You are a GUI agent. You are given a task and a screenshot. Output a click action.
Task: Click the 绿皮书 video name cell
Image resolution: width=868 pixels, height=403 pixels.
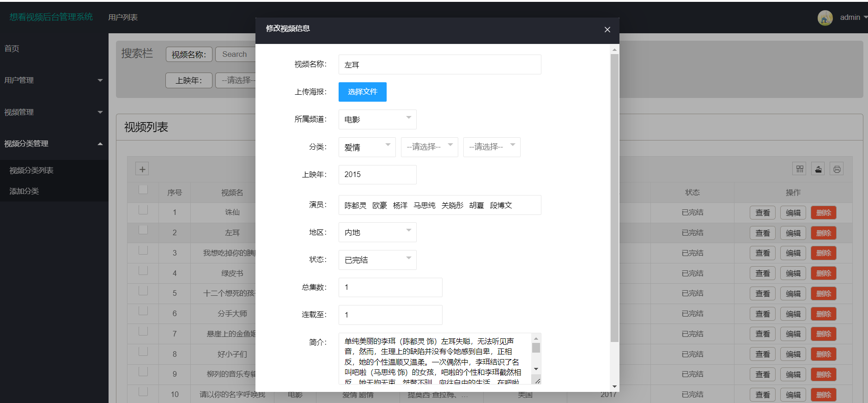click(x=232, y=273)
